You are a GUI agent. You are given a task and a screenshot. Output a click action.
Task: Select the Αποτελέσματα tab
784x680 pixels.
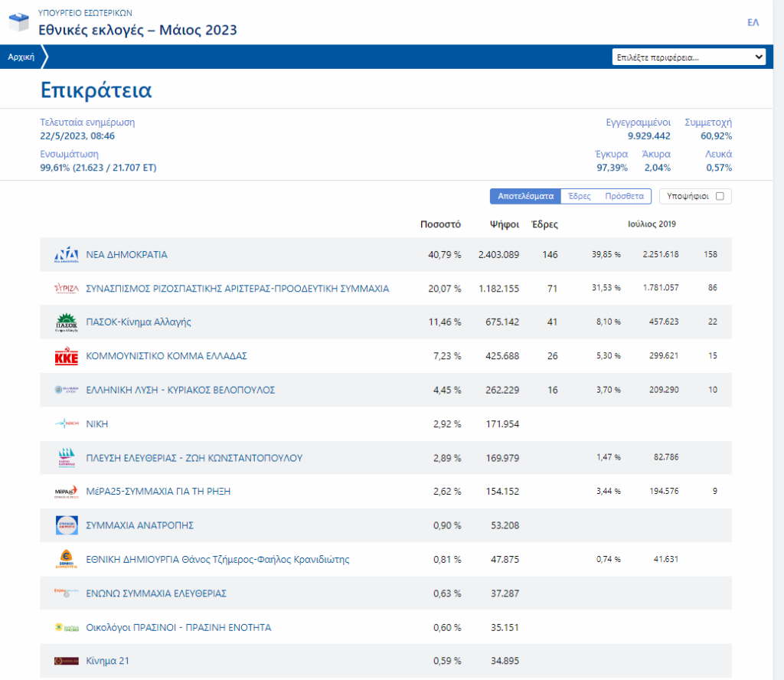pos(525,196)
